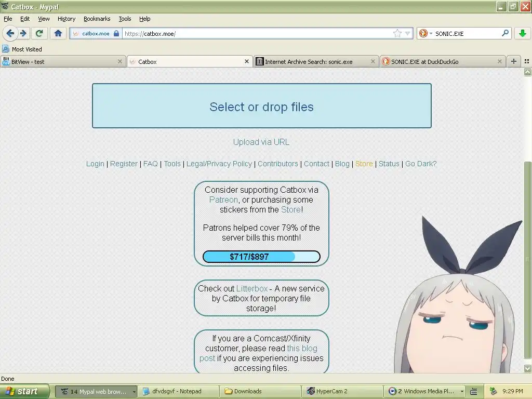Open the browser home page

coord(58,33)
